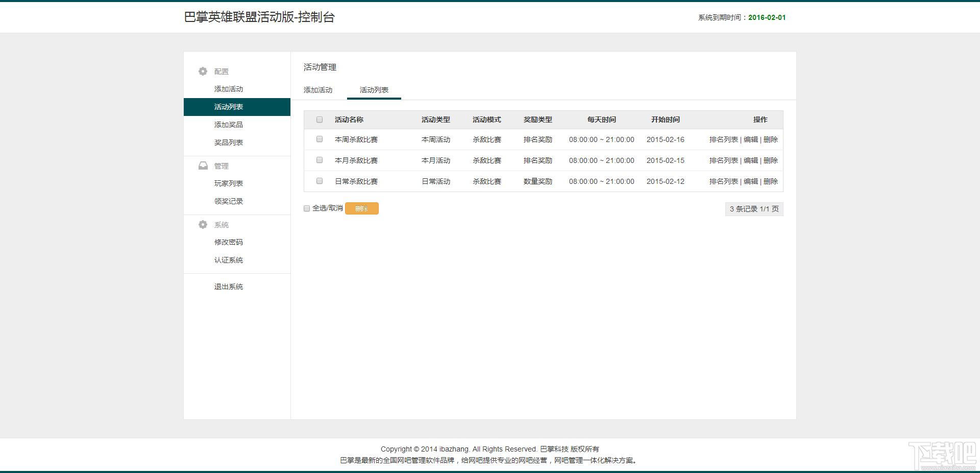This screenshot has height=473, width=980.
Task: Click the 操作 column header
Action: pyautogui.click(x=761, y=120)
